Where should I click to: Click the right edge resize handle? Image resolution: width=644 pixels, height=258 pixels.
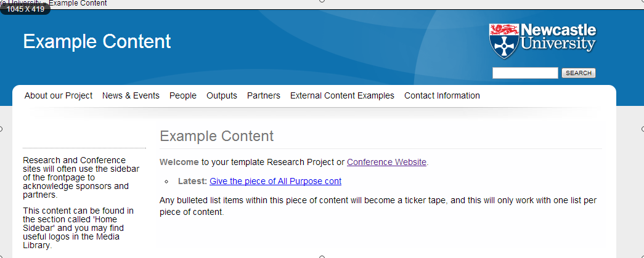pyautogui.click(x=642, y=129)
